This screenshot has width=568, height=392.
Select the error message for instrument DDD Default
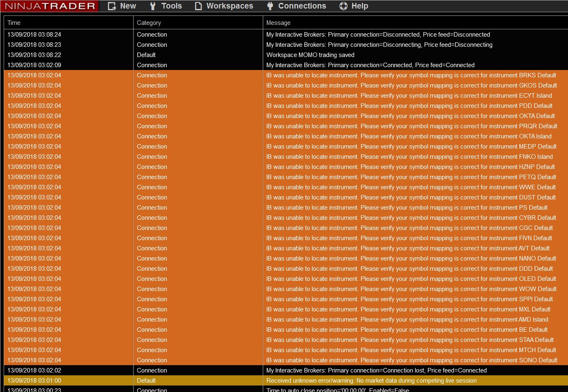pyautogui.click(x=409, y=269)
